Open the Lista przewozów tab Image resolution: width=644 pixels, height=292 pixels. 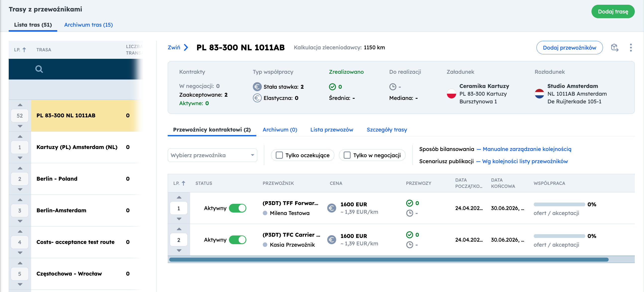(x=331, y=130)
